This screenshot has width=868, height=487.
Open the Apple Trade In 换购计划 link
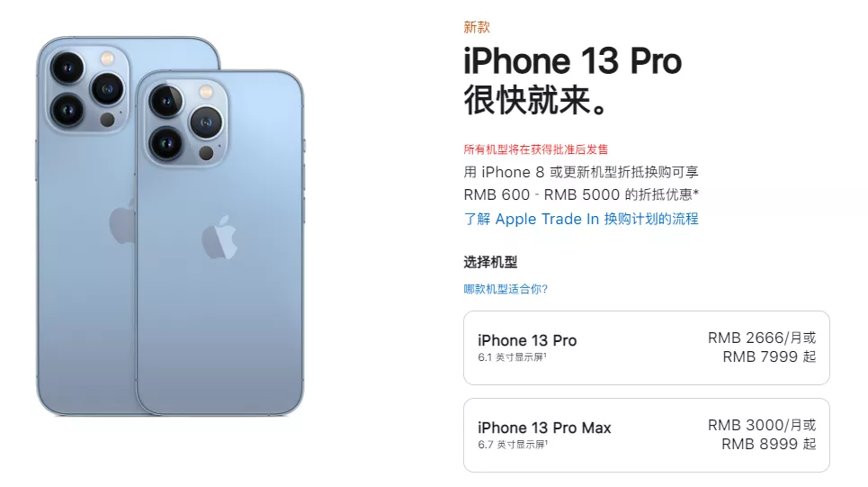[581, 219]
